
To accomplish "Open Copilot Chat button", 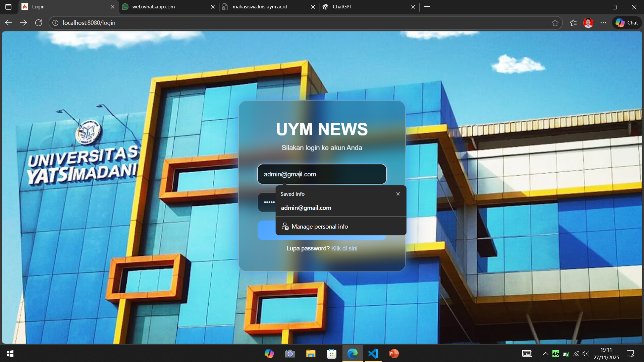I will (x=627, y=23).
